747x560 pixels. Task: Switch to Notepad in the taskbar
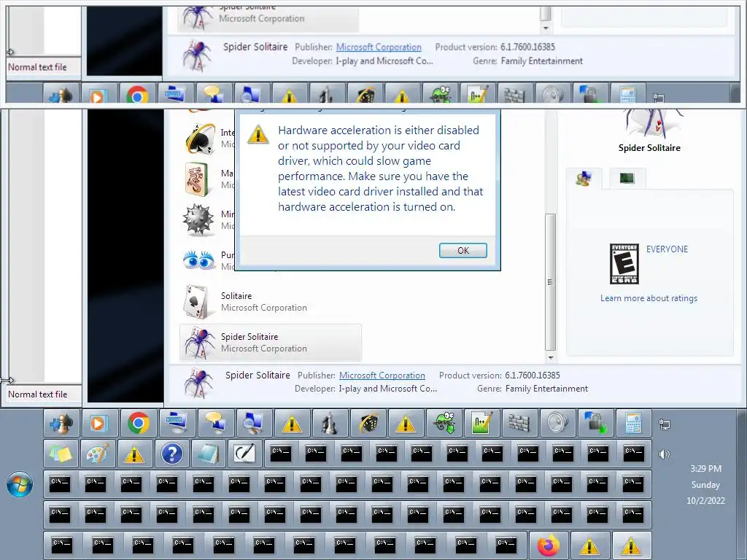tap(208, 454)
